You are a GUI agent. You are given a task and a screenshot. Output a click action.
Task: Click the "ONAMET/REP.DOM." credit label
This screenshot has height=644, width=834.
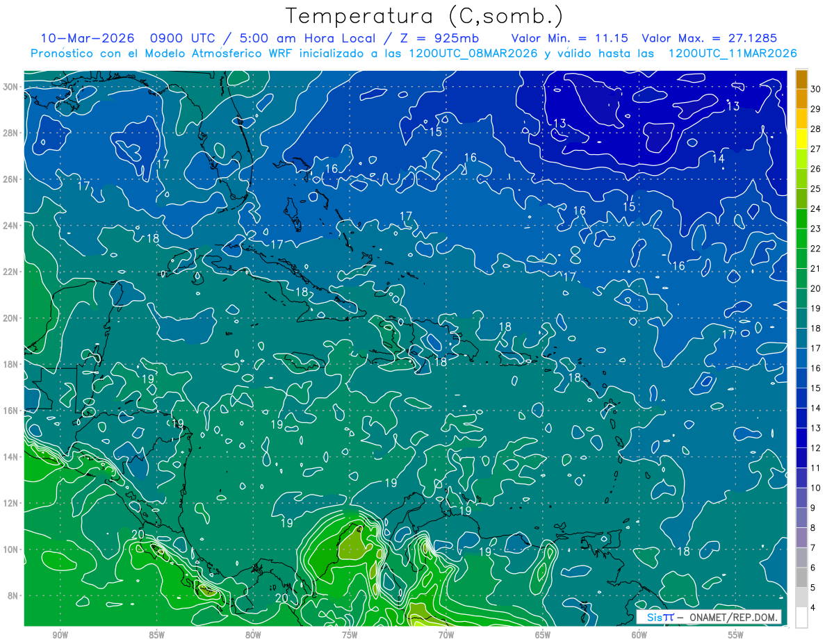coord(734,618)
